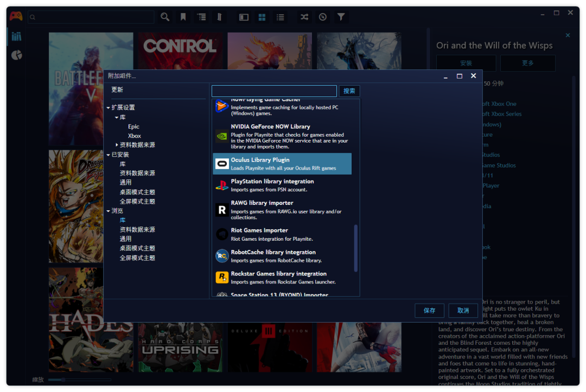Switch to grid view icon
This screenshot has width=586, height=392.
click(x=262, y=17)
